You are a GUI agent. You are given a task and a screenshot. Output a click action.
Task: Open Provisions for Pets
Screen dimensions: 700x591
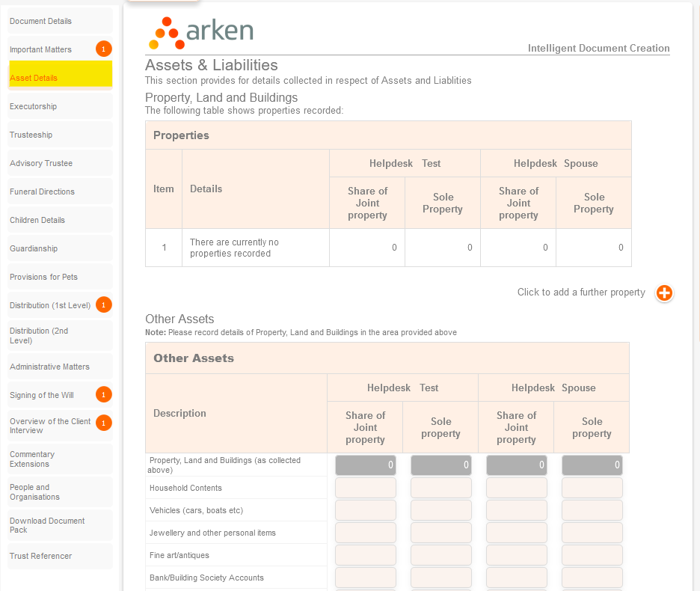point(43,277)
